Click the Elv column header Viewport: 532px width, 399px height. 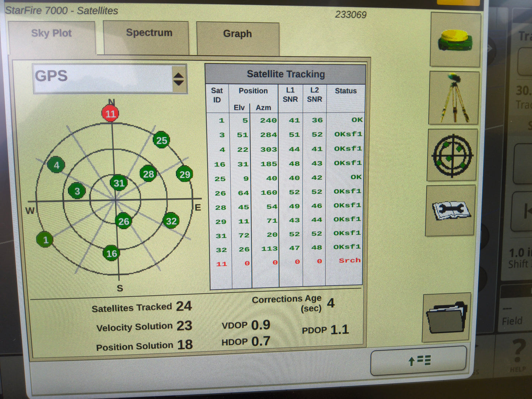(239, 107)
